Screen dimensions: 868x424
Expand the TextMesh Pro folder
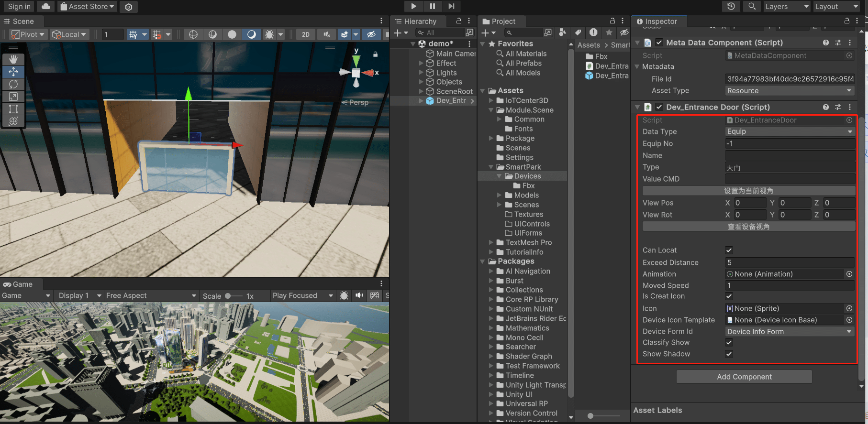491,243
